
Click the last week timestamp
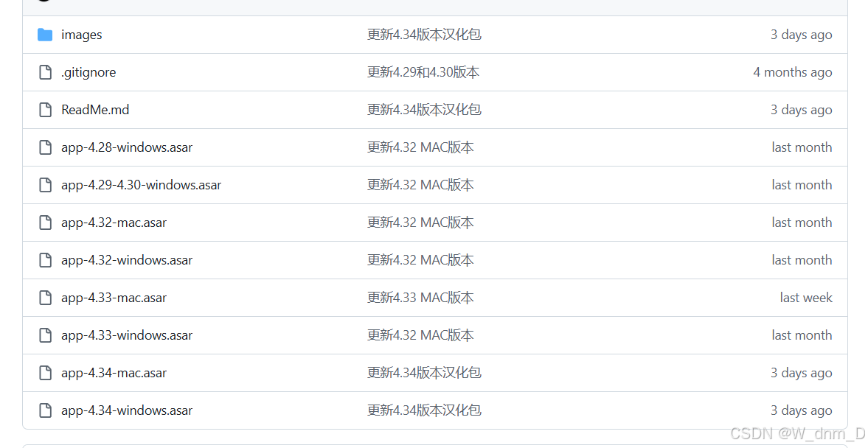coord(806,298)
